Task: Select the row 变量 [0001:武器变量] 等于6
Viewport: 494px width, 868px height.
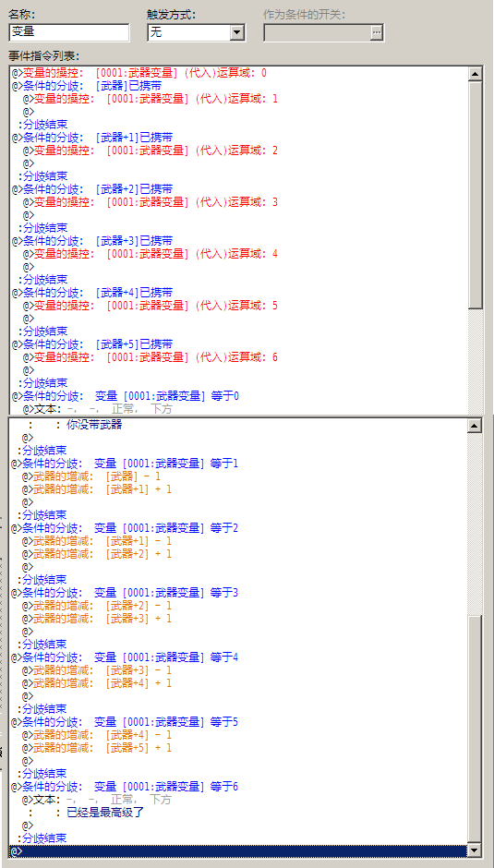Action: (x=239, y=787)
